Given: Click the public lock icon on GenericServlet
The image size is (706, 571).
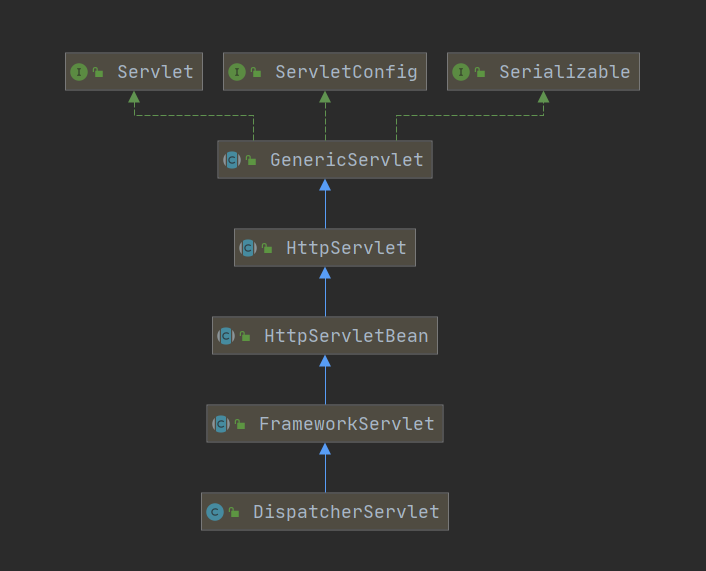Looking at the screenshot, I should [x=251, y=160].
